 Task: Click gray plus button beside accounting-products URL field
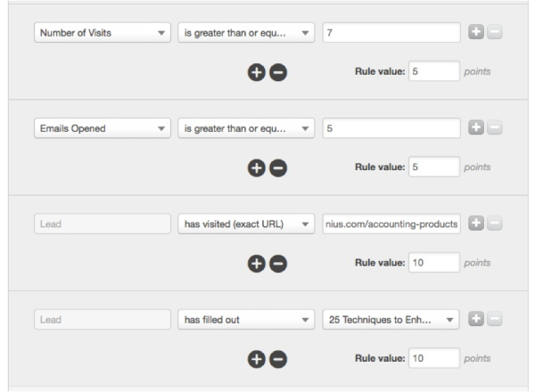click(476, 224)
